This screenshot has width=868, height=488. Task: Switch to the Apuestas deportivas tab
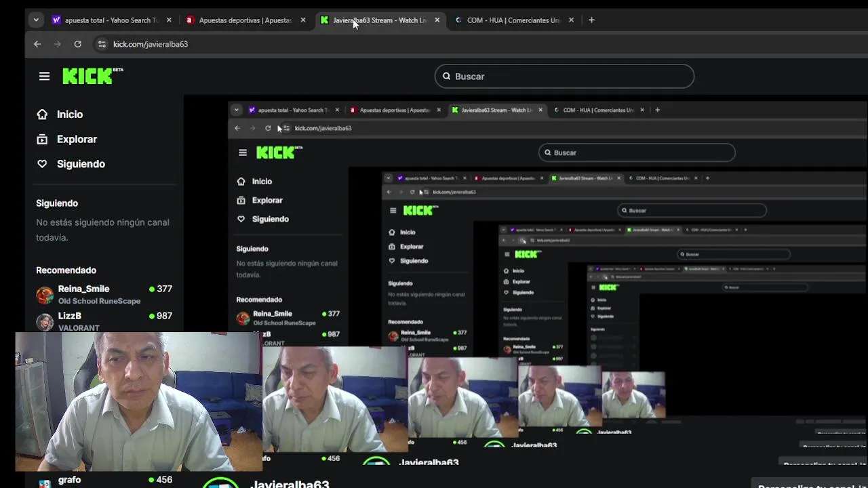pos(245,20)
